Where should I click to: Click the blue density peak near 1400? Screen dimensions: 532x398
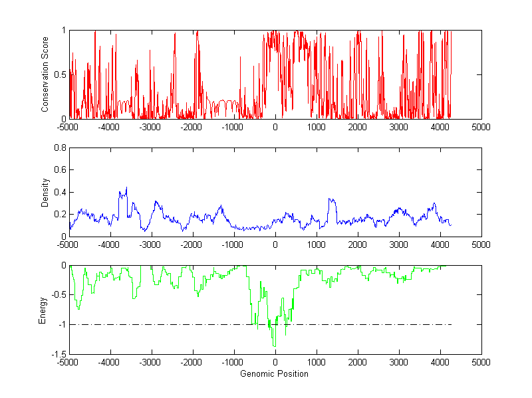330,199
